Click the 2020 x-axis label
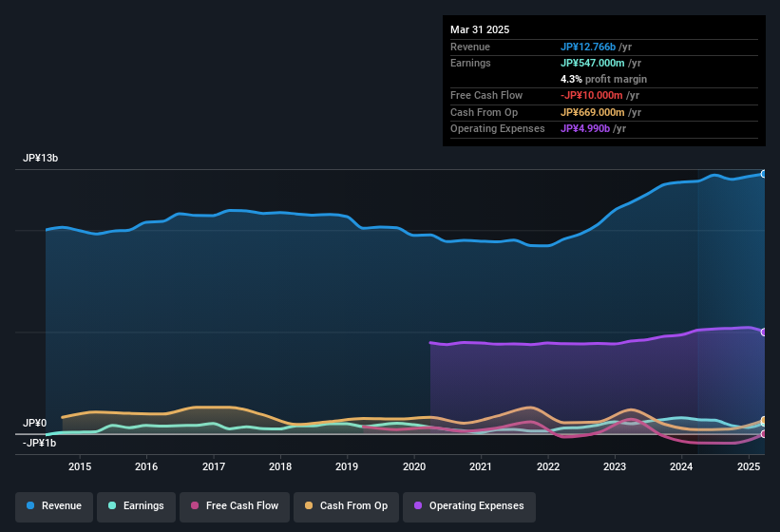Viewport: 780px width, 532px height. 414,466
